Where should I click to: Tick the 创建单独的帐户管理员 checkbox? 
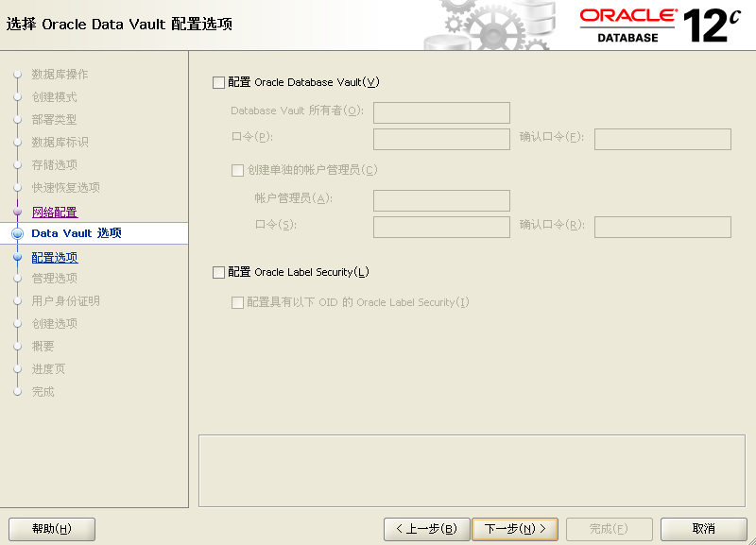point(237,170)
